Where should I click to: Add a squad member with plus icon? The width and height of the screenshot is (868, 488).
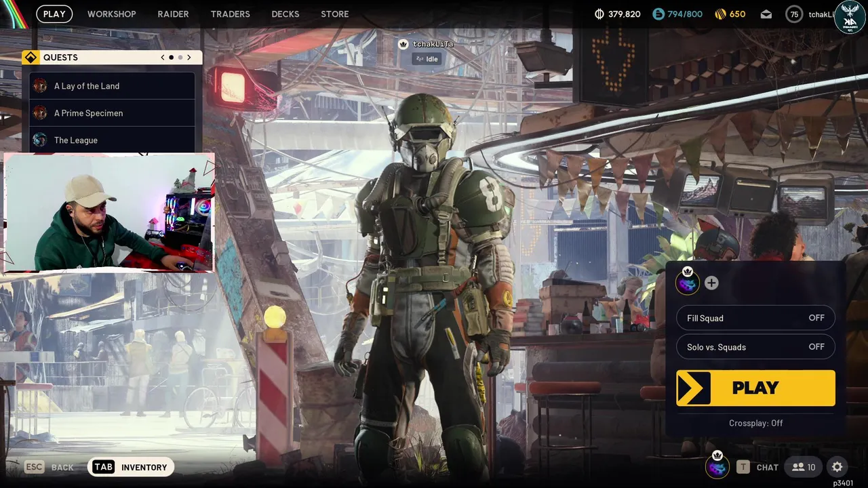point(711,283)
